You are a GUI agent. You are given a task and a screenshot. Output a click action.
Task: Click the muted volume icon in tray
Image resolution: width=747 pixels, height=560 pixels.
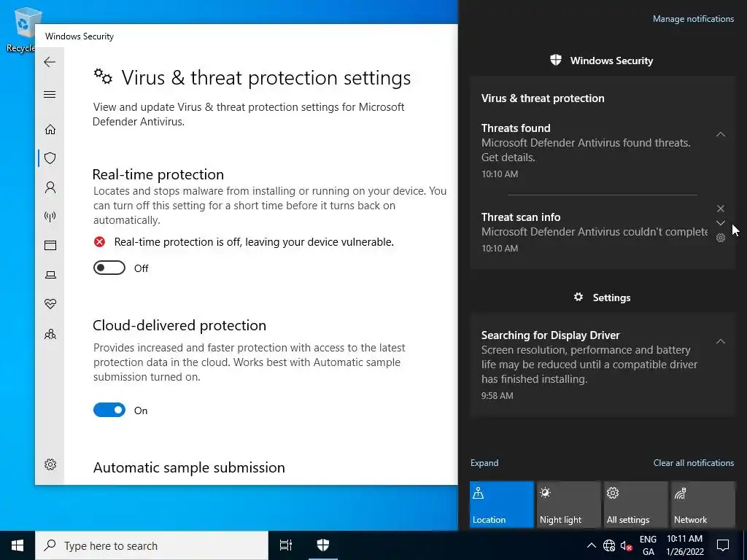(626, 545)
